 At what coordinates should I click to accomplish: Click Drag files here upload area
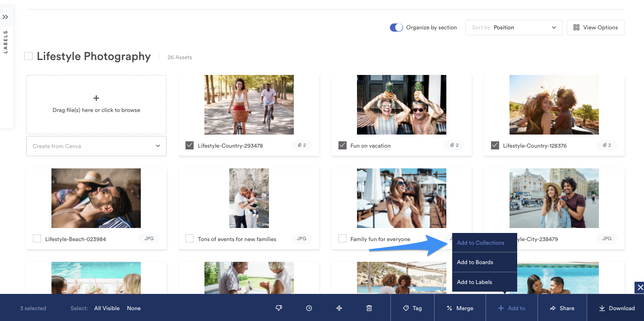(96, 105)
